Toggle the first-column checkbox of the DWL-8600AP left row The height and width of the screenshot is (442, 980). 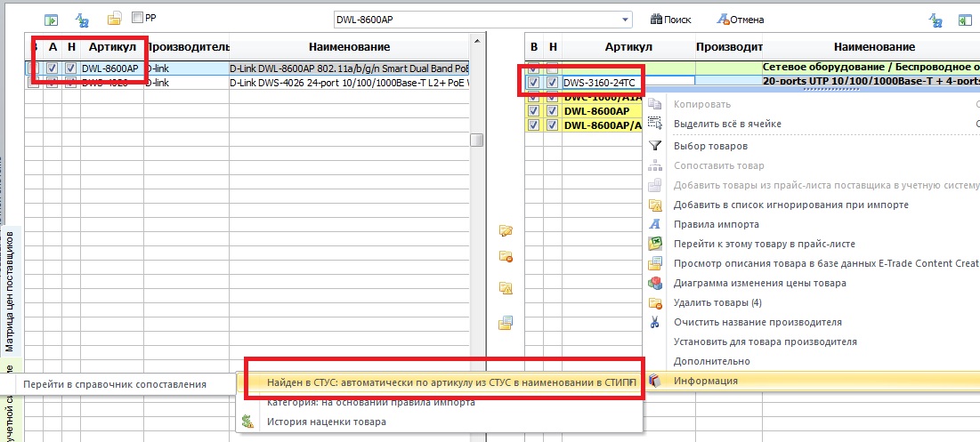coord(33,68)
